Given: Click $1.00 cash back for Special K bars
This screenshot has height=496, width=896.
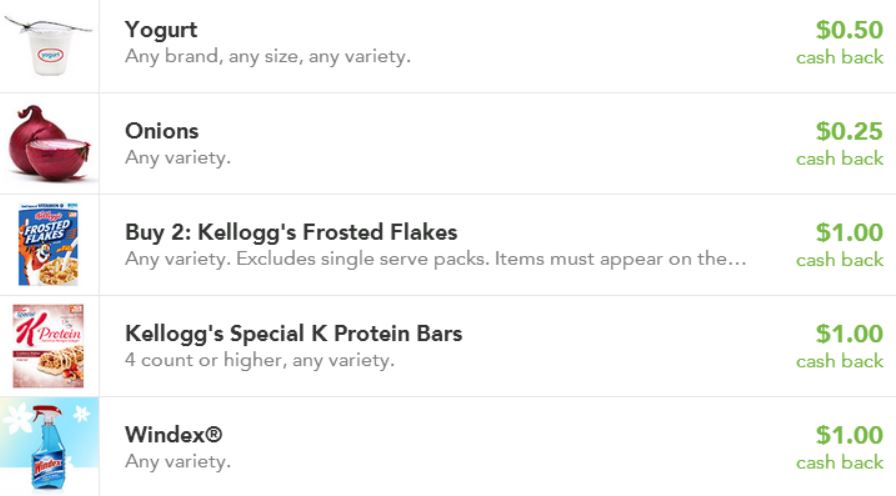Looking at the screenshot, I should pyautogui.click(x=849, y=333).
